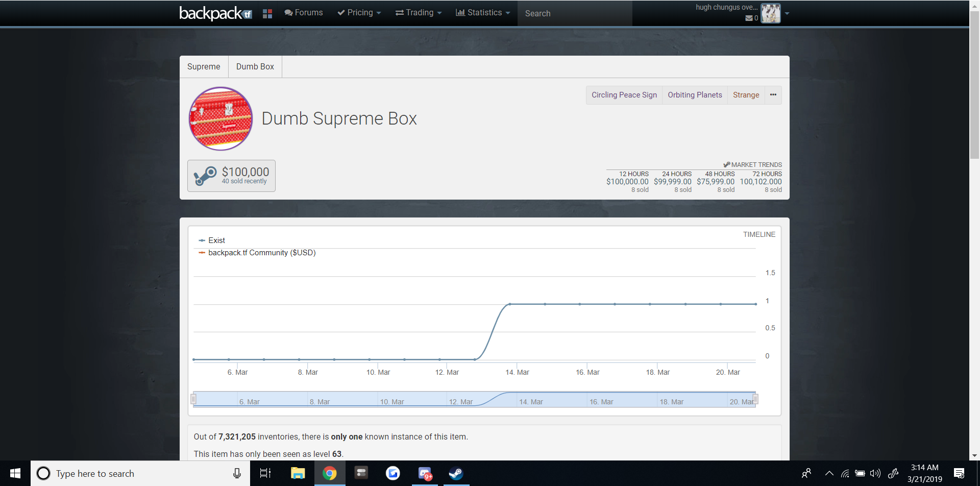Image resolution: width=980 pixels, height=486 pixels.
Task: Show hidden system tray icons
Action: click(829, 473)
